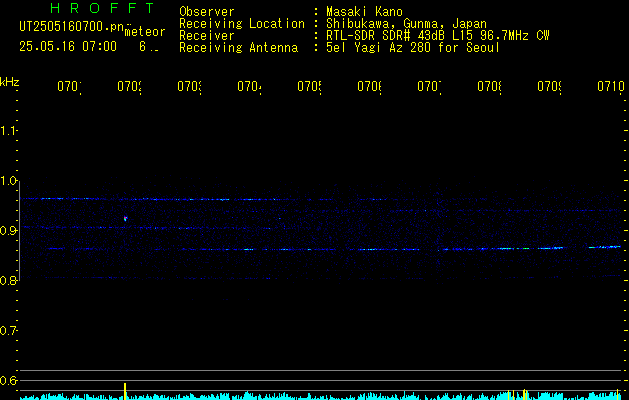Click the kHz axis unit label
Viewport: 629px width, 400px height.
click(x=9, y=82)
